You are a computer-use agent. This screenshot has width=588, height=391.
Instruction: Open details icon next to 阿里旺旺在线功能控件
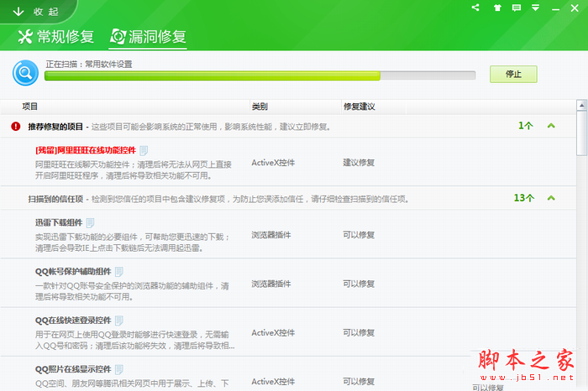point(144,150)
